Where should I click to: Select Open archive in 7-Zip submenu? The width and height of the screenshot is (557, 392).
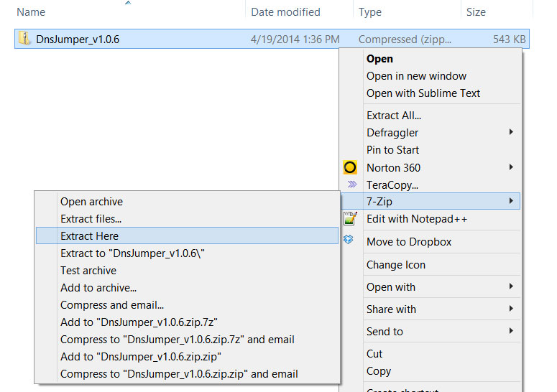click(x=91, y=202)
